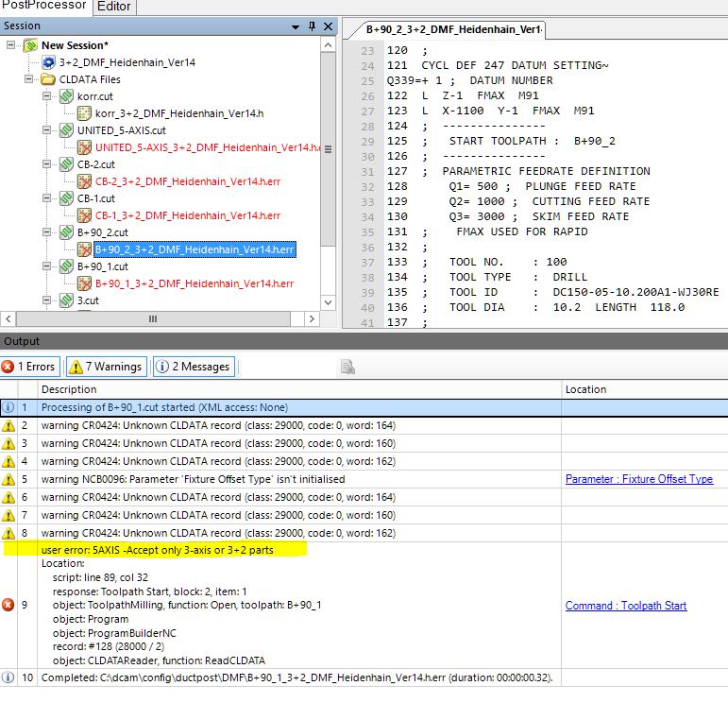Image resolution: width=728 pixels, height=703 pixels.
Task: Click the error icon on row 9
Action: pos(8,605)
